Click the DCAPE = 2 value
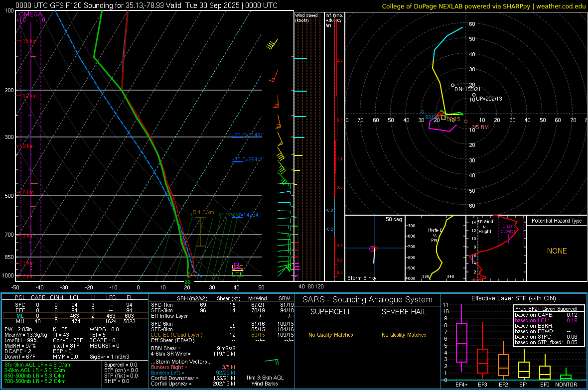The width and height of the screenshot is (588, 390). (18, 351)
